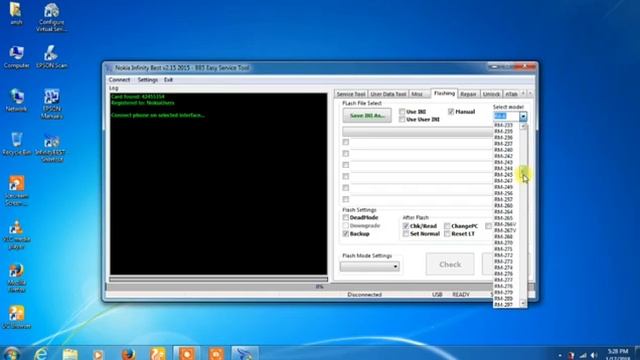The height and width of the screenshot is (360, 640).
Task: Choose RM-279 from the model list
Action: pyautogui.click(x=503, y=292)
